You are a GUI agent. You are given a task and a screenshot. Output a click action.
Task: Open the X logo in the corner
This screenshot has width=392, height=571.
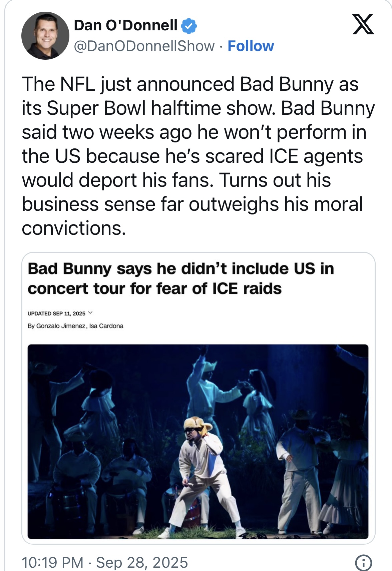pyautogui.click(x=363, y=24)
